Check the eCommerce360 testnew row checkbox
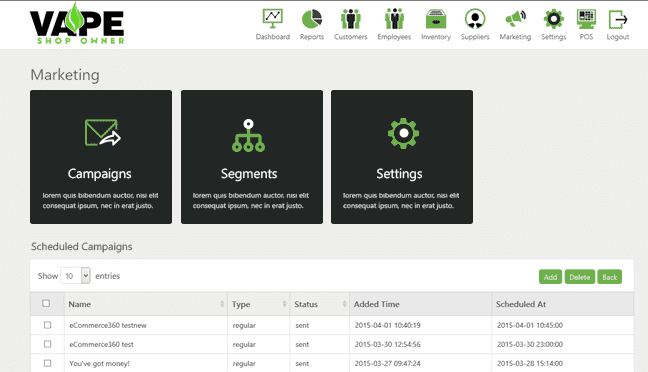Image resolution: width=648 pixels, height=372 pixels. [48, 325]
